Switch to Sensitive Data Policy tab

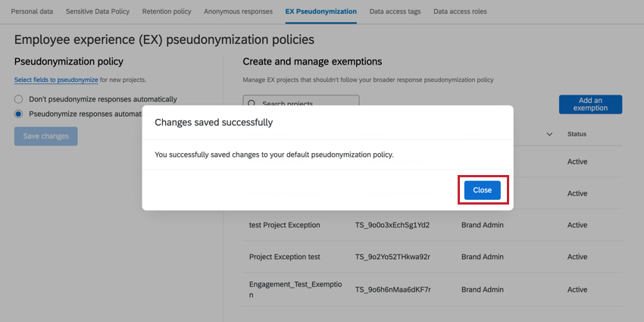point(97,12)
